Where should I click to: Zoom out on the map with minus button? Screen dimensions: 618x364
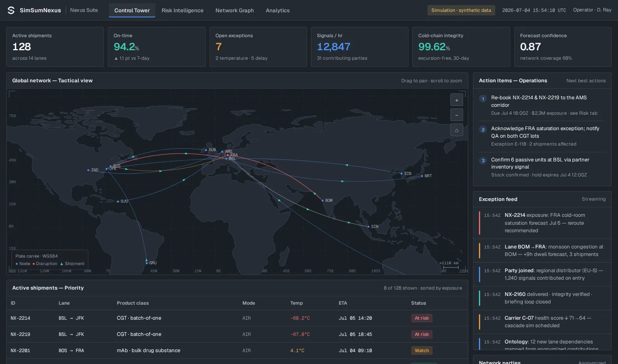(457, 115)
